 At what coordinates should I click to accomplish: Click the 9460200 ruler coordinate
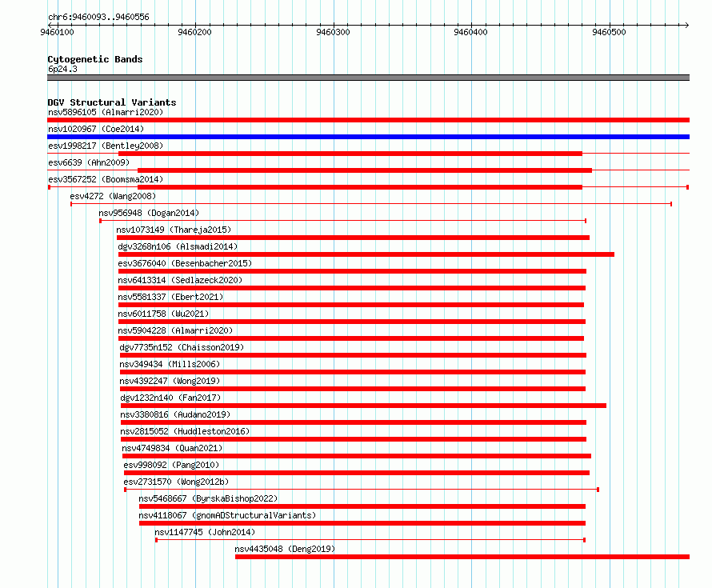[x=195, y=32]
